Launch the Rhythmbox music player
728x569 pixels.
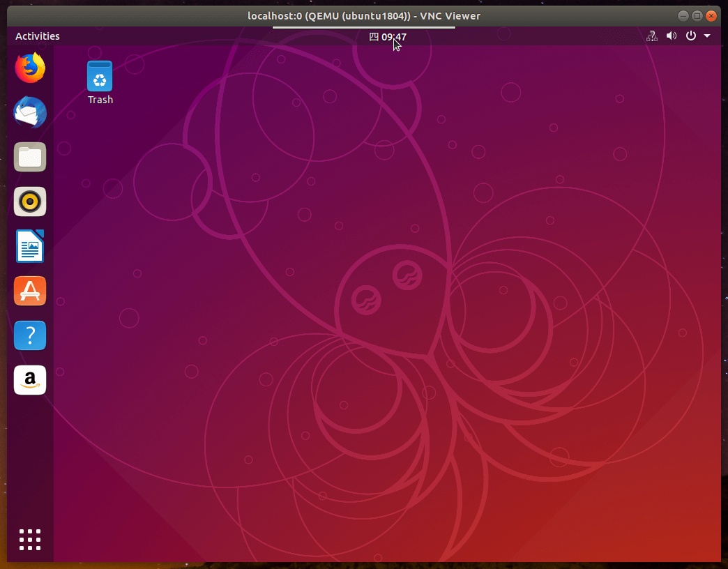tap(30, 202)
